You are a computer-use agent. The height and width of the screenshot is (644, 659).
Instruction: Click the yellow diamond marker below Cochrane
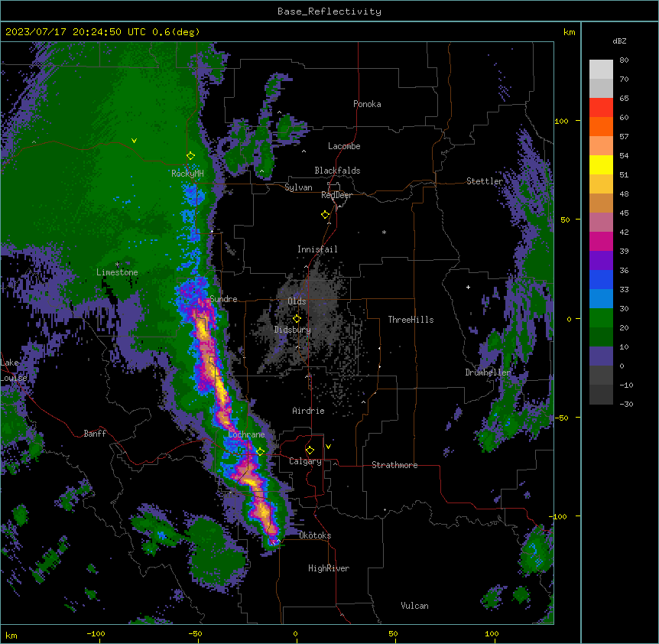pos(260,452)
